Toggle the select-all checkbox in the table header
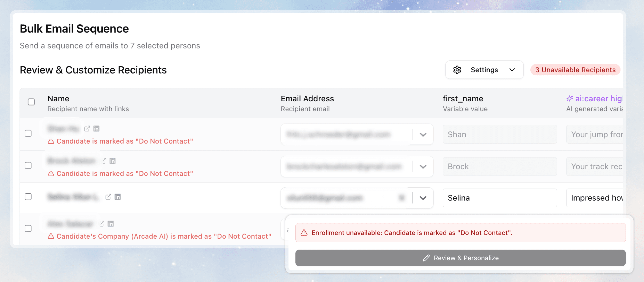Screen dimensions: 644x282 pyautogui.click(x=31, y=102)
